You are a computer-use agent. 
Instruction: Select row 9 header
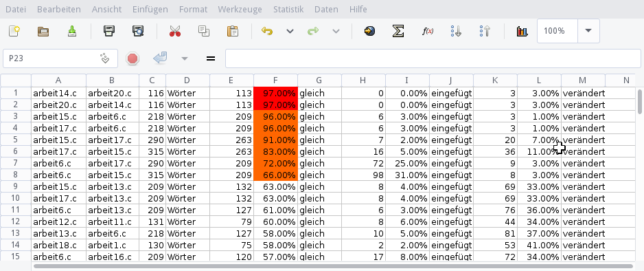point(16,186)
